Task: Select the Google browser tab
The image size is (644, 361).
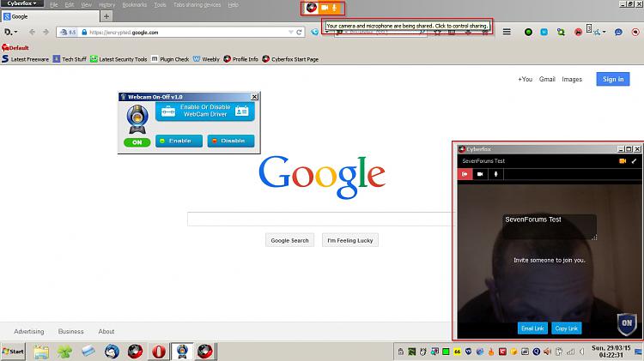Action: coord(50,16)
